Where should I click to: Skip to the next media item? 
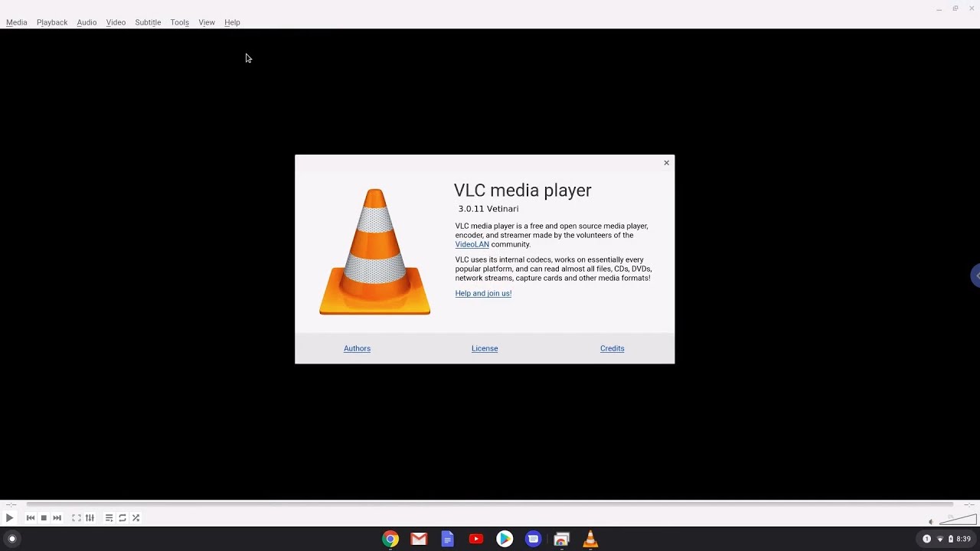coord(57,518)
